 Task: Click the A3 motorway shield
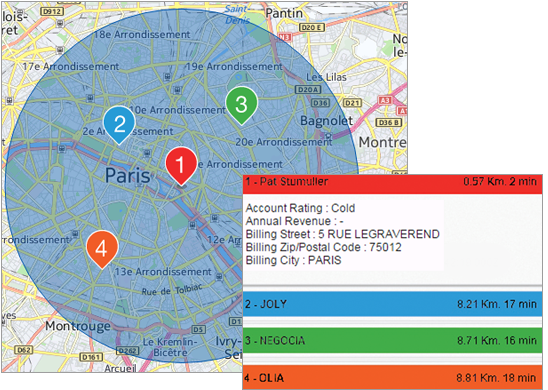[x=385, y=101]
